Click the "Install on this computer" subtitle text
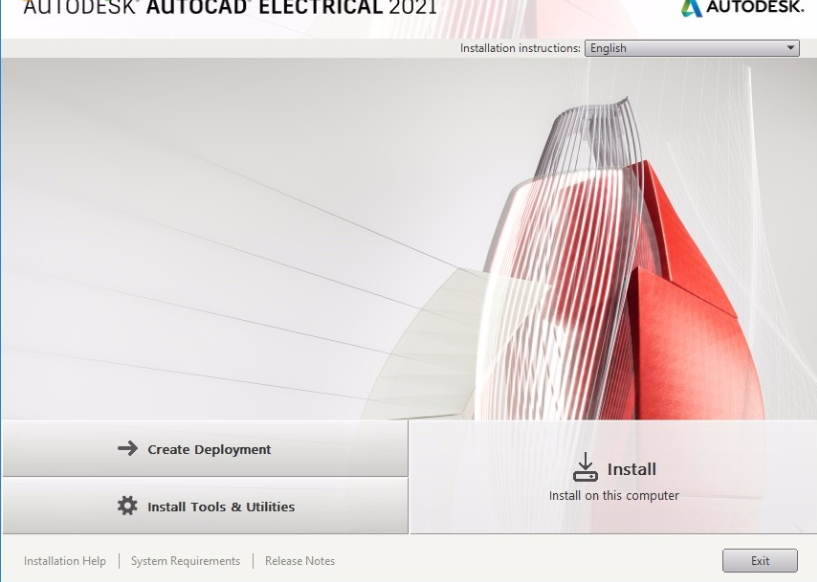 613,496
